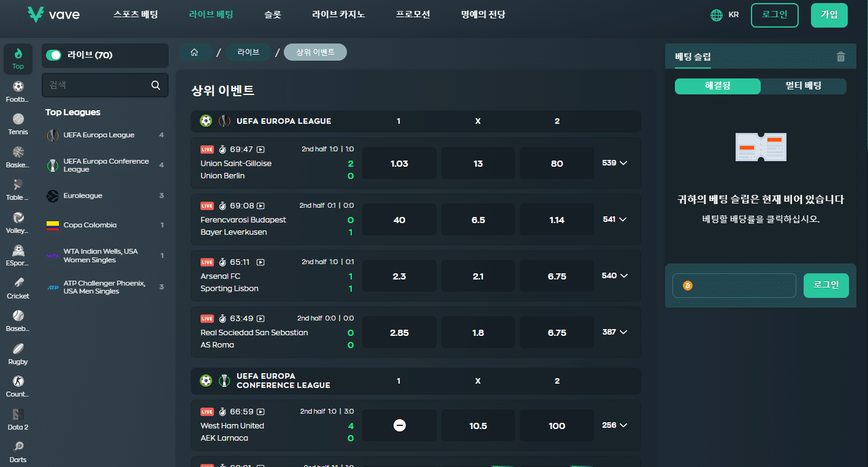Open UEFA Europa League in Top Leagues
Image resolution: width=868 pixels, height=467 pixels.
[105, 135]
